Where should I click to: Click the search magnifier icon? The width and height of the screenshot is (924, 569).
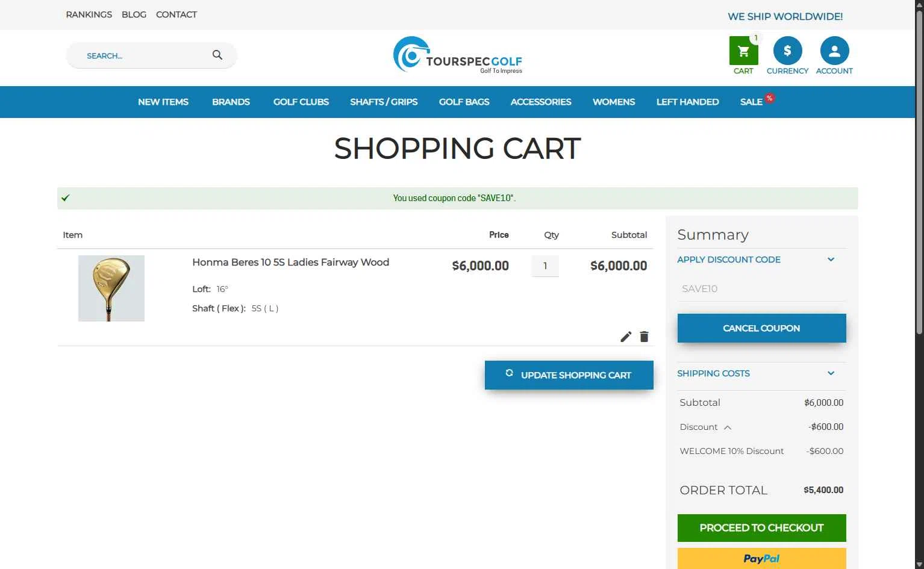217,55
